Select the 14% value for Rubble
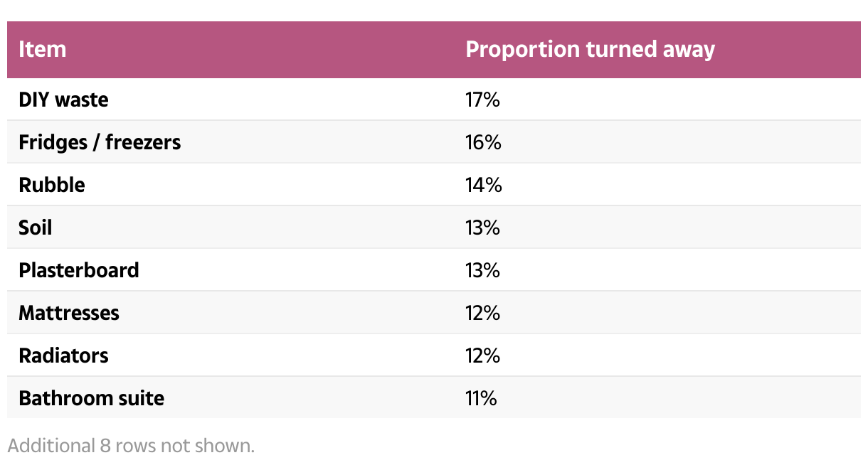The image size is (868, 465). (483, 185)
